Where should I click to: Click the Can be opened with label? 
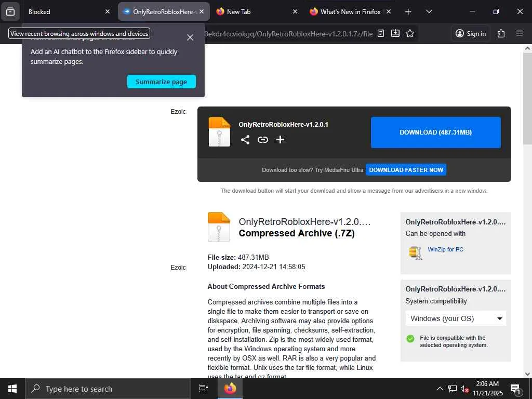(435, 233)
